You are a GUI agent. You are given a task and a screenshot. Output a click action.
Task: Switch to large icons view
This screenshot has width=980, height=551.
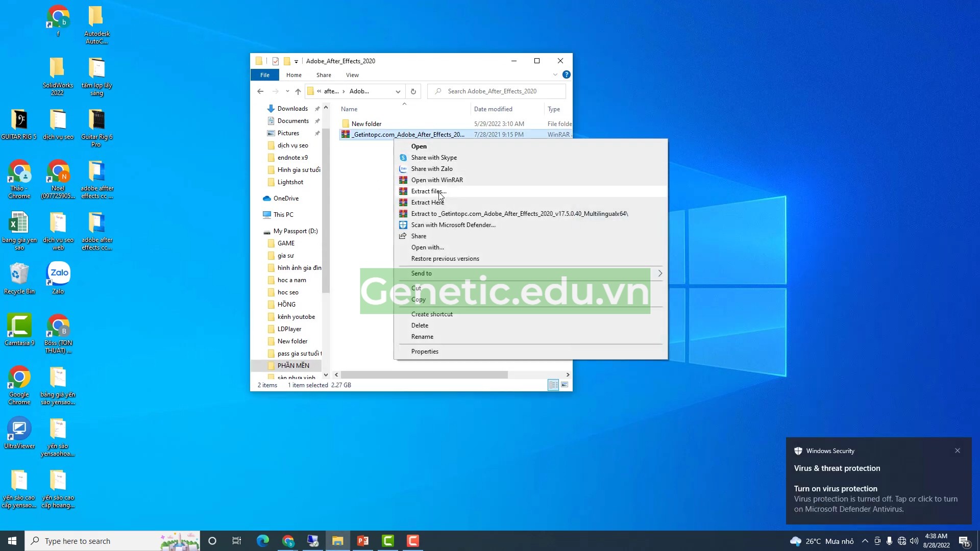(565, 385)
